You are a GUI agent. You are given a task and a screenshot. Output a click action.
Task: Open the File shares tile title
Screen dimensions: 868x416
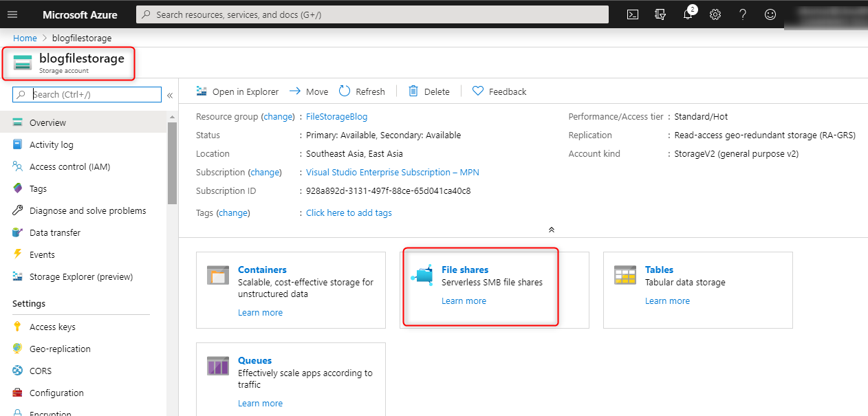(465, 270)
